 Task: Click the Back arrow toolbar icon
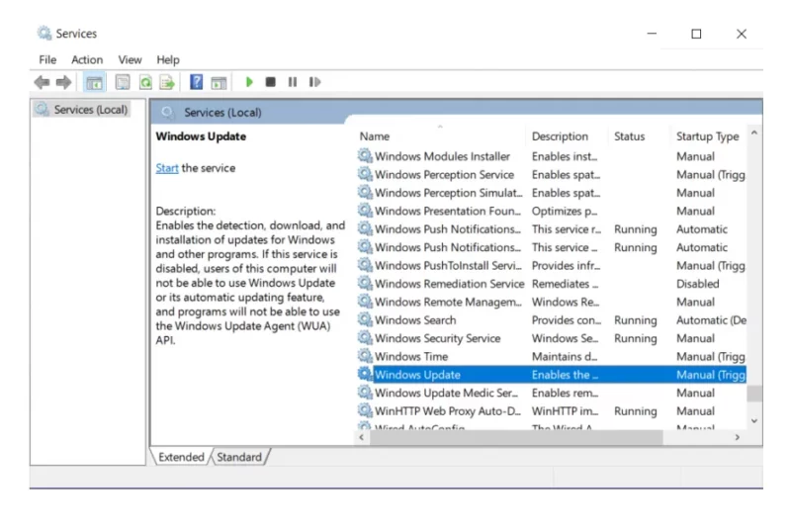(42, 82)
